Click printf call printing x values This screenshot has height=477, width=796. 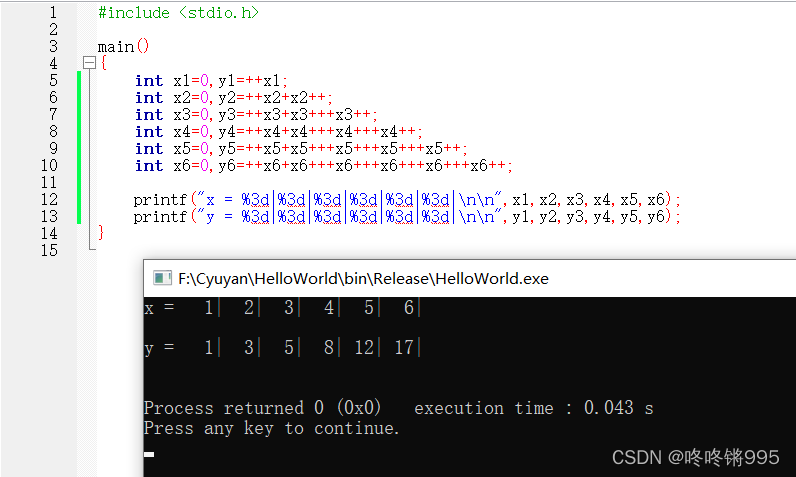click(407, 200)
